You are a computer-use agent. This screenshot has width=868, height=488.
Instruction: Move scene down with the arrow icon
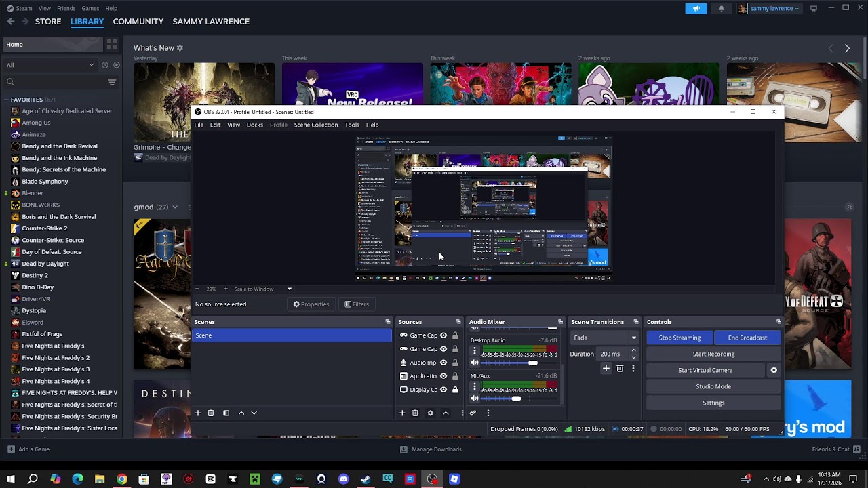[254, 413]
